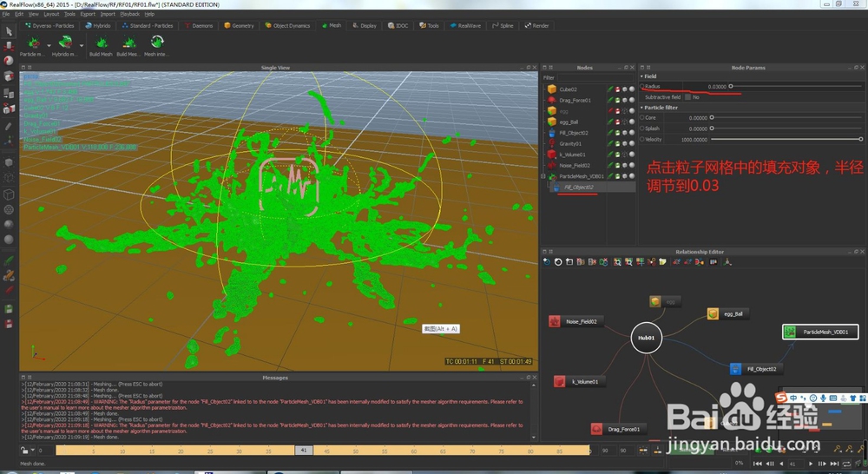Select the Noise_Field02 node in graph

pyautogui.click(x=575, y=321)
